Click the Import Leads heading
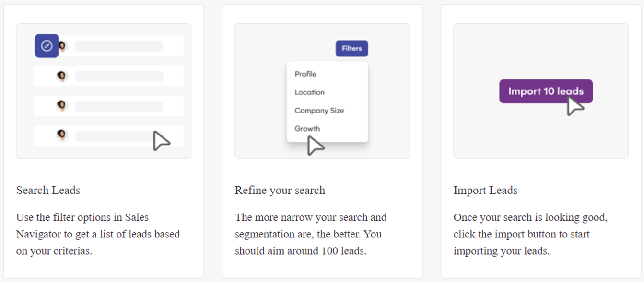 tap(485, 190)
